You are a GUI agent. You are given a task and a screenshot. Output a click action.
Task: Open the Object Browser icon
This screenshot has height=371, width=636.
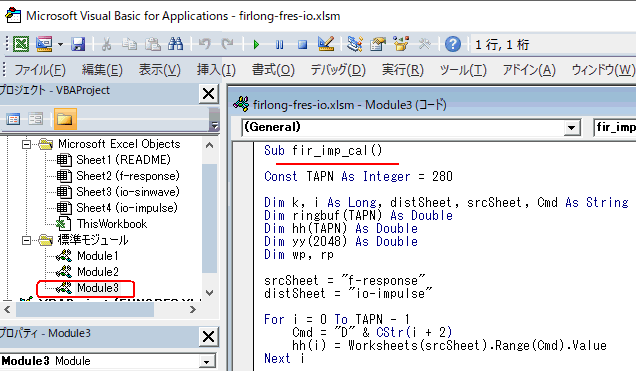(x=401, y=44)
